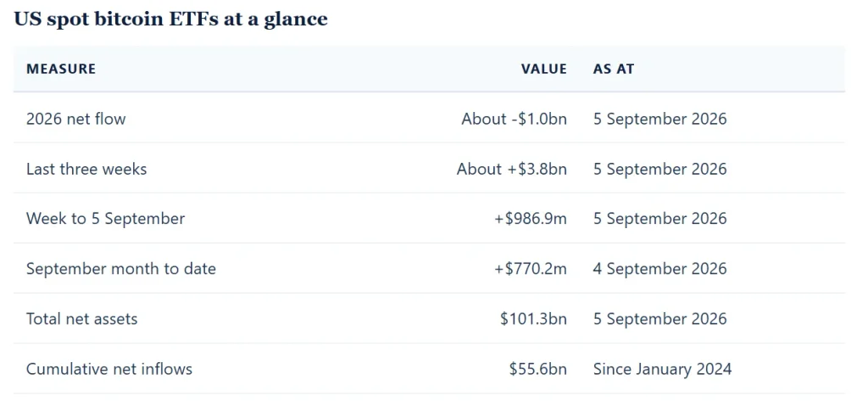This screenshot has height=402, width=868.
Task: Click the MEASURE column header
Action: 61,70
